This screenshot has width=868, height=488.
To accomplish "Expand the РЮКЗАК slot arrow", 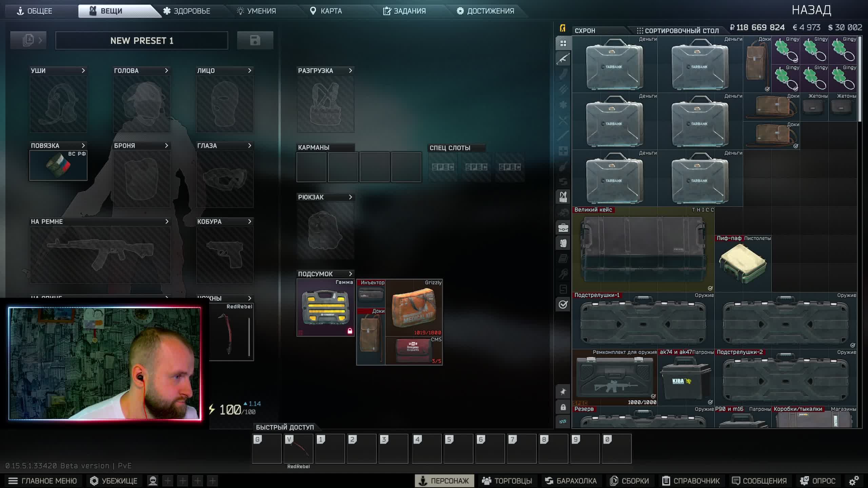I will [x=350, y=197].
